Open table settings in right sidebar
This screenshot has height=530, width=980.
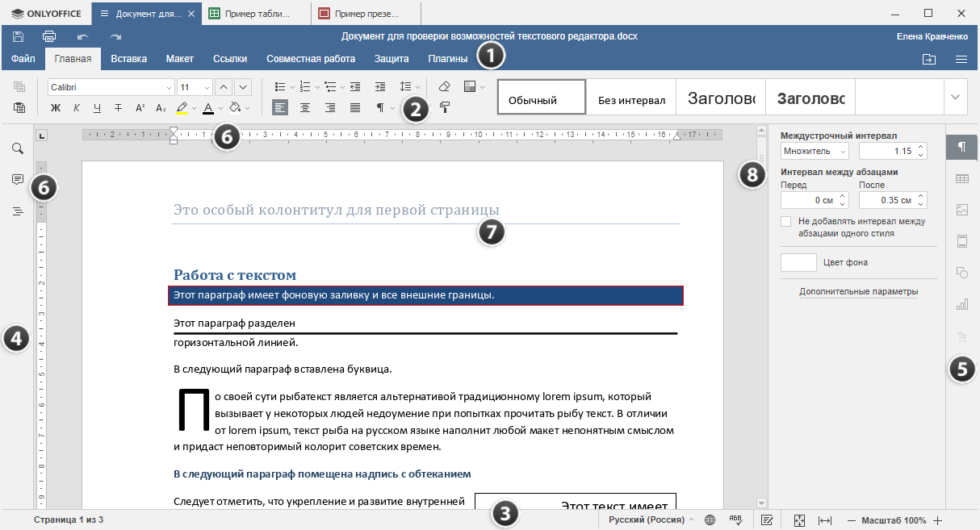tap(961, 179)
